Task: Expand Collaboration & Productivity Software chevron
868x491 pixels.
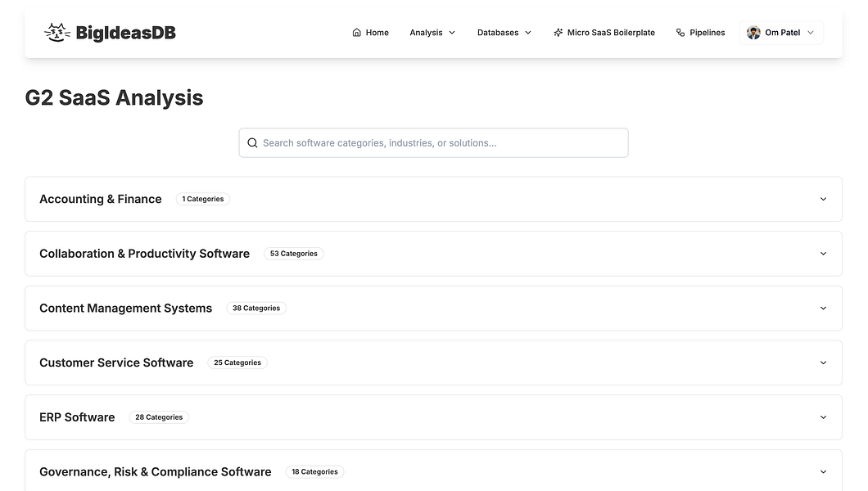Action: 823,254
